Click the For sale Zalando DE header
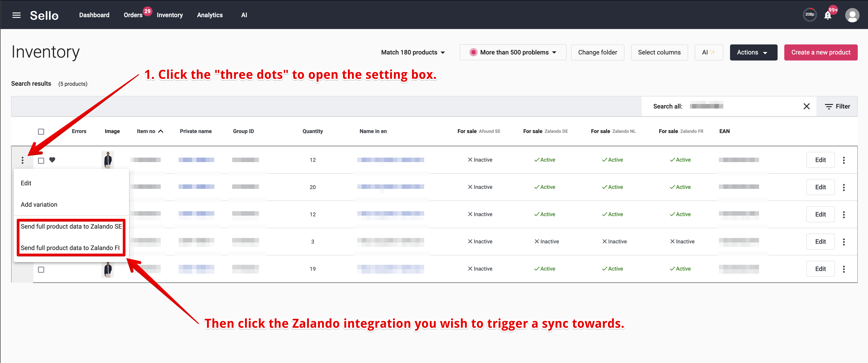 tap(545, 131)
